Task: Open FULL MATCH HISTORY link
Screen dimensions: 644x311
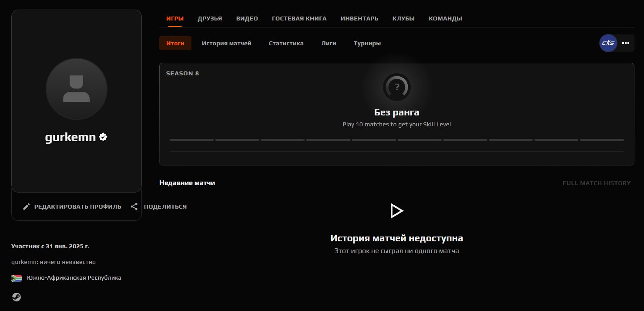Action: [597, 183]
